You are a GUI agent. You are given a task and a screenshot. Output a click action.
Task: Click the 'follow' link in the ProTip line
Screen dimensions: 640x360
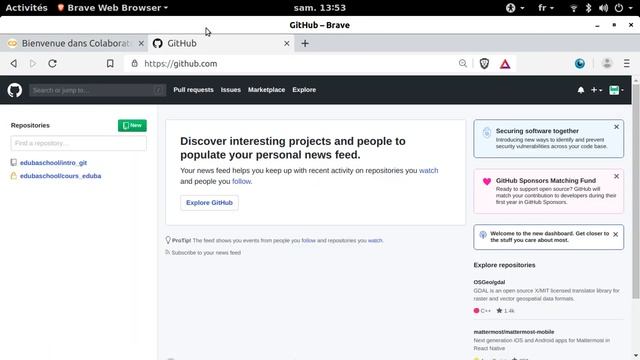point(309,240)
